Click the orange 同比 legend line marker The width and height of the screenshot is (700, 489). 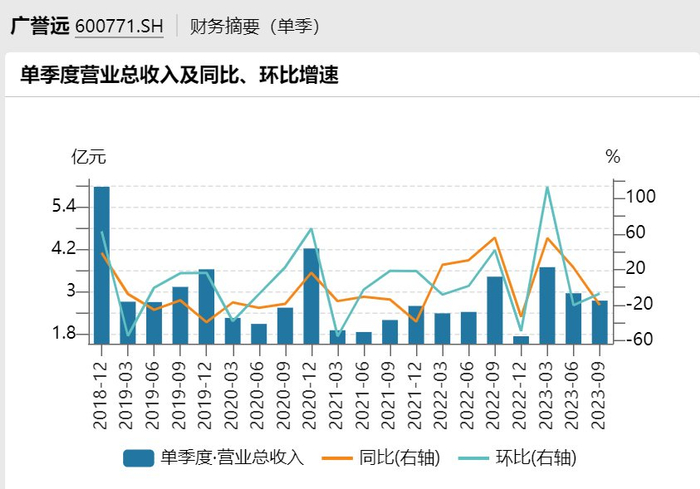click(337, 458)
